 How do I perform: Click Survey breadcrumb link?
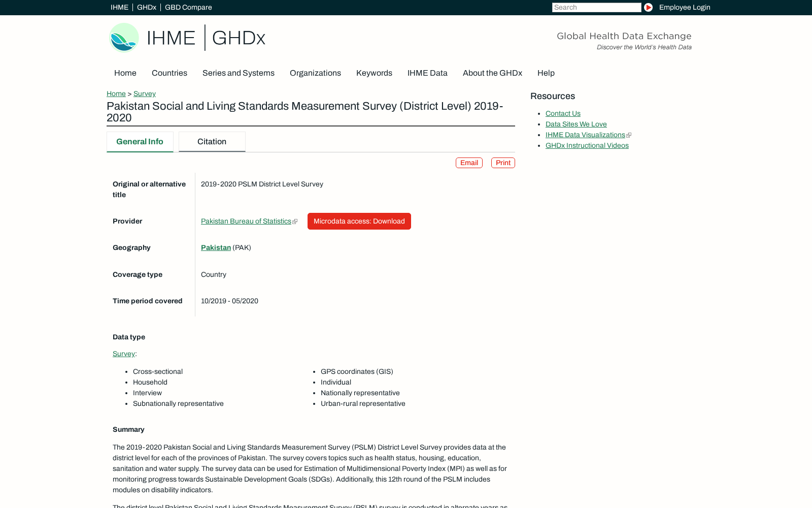click(145, 93)
